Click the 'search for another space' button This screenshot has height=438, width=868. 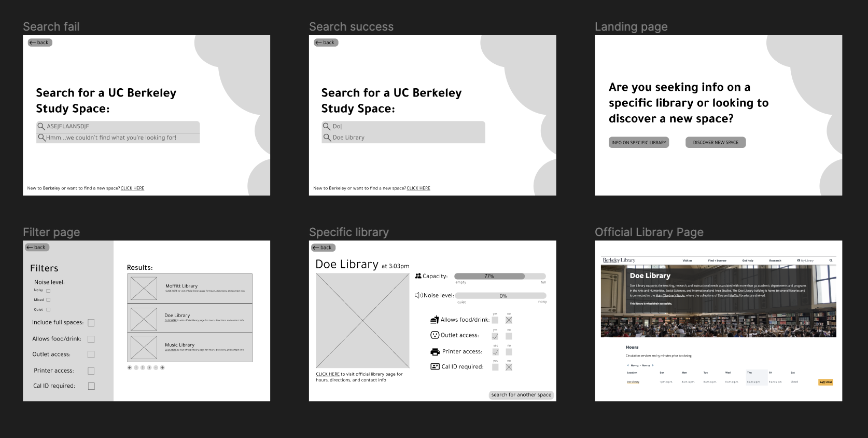[521, 395]
